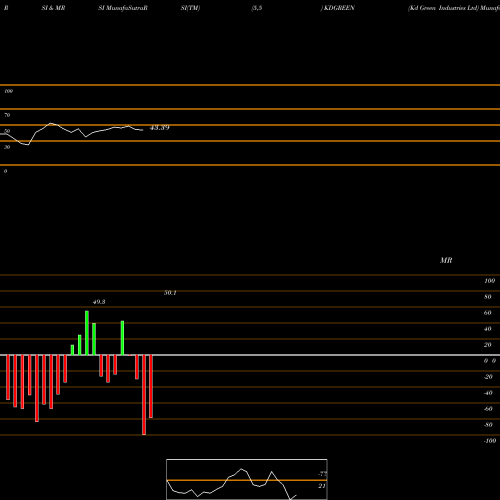Click the 'SI & MR' header text
The image size is (500, 500).
(53, 8)
